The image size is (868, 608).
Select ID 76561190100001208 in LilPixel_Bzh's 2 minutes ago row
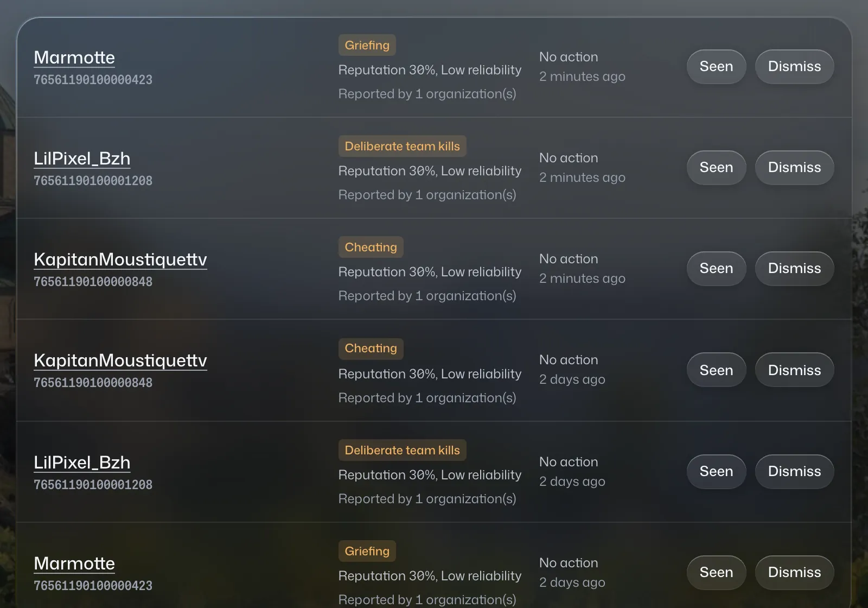pos(93,181)
